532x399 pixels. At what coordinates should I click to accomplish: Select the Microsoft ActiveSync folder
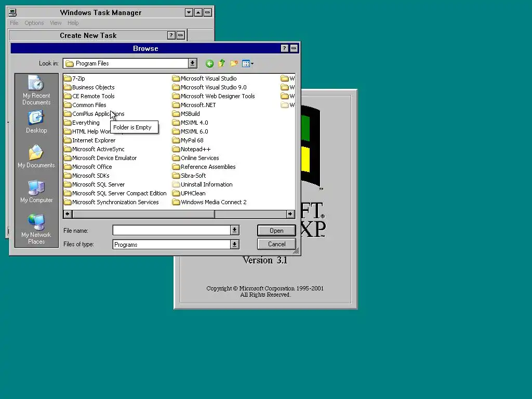(x=95, y=149)
